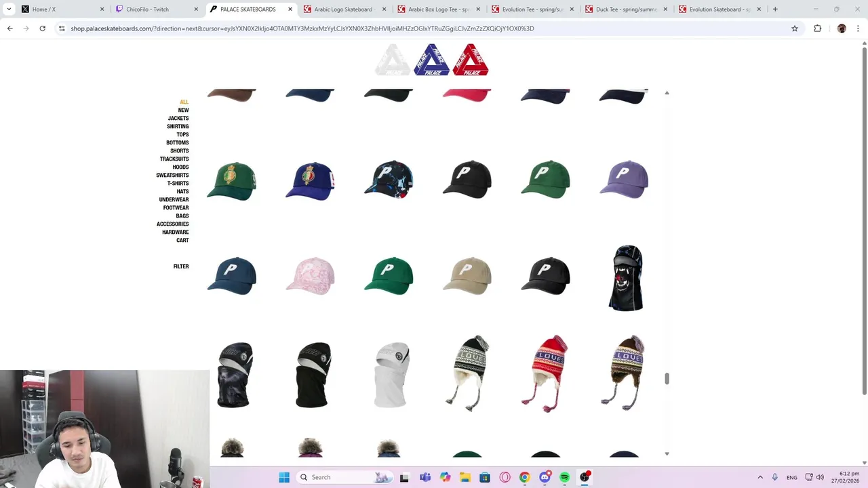Open the purple P cap product
The width and height of the screenshot is (868, 488).
pyautogui.click(x=624, y=180)
